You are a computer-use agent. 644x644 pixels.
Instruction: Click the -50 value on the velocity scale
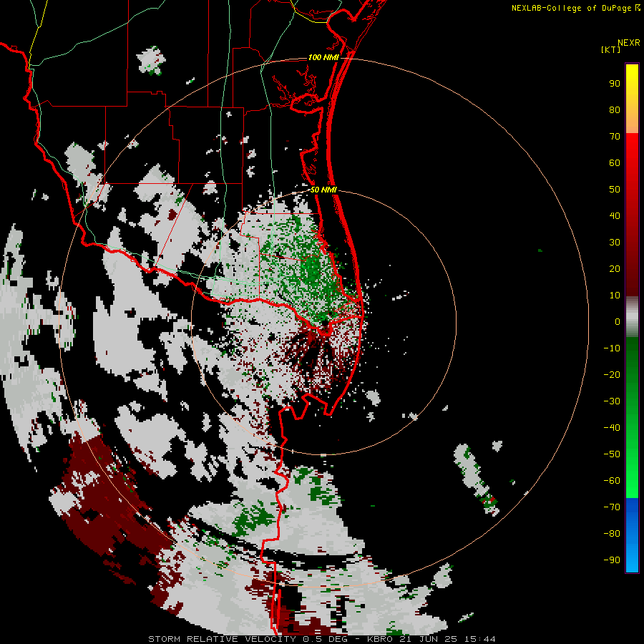click(x=612, y=454)
